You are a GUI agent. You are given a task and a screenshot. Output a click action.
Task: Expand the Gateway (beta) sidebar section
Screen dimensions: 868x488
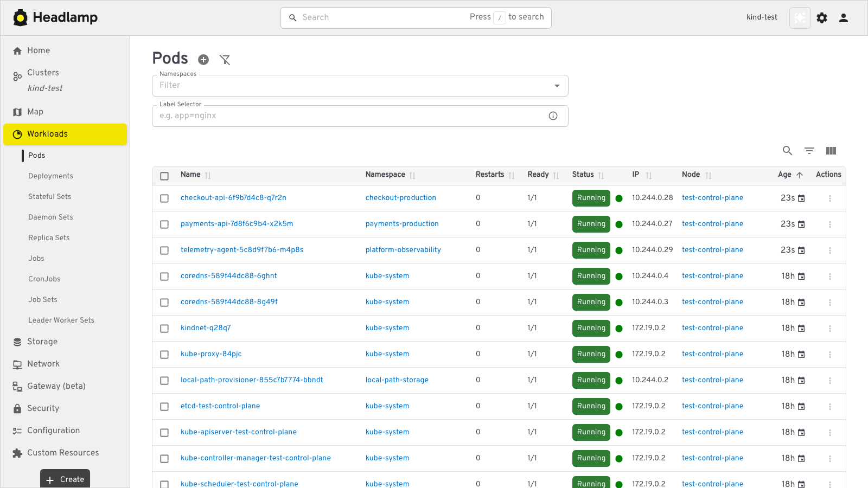click(x=65, y=386)
